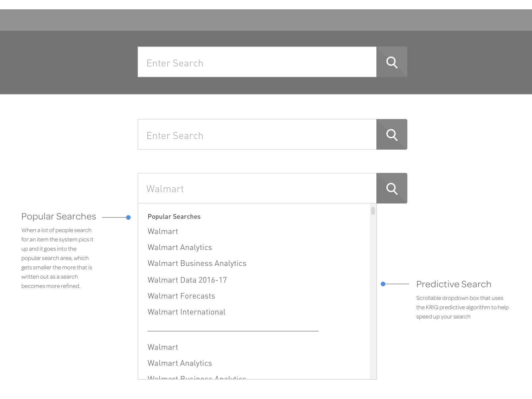Focus the Enter Search field in the dark header
Viewport: 532px width, 399px height.
(257, 62)
